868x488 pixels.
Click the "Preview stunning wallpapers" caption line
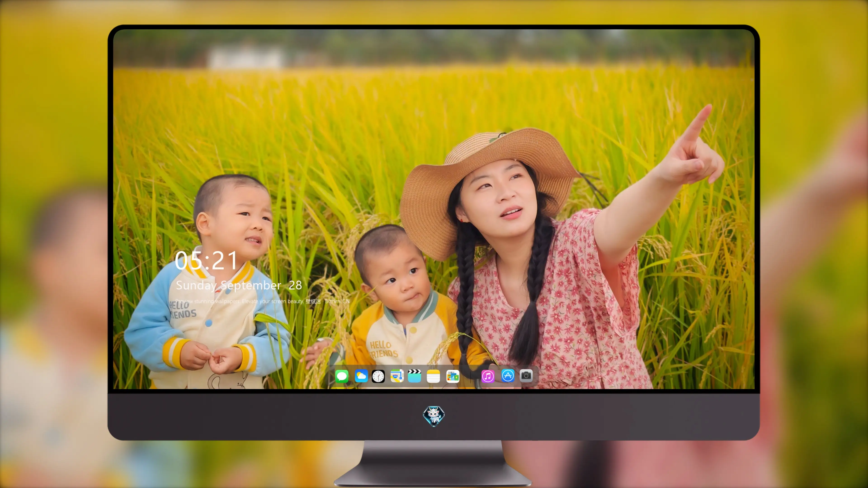point(262,301)
